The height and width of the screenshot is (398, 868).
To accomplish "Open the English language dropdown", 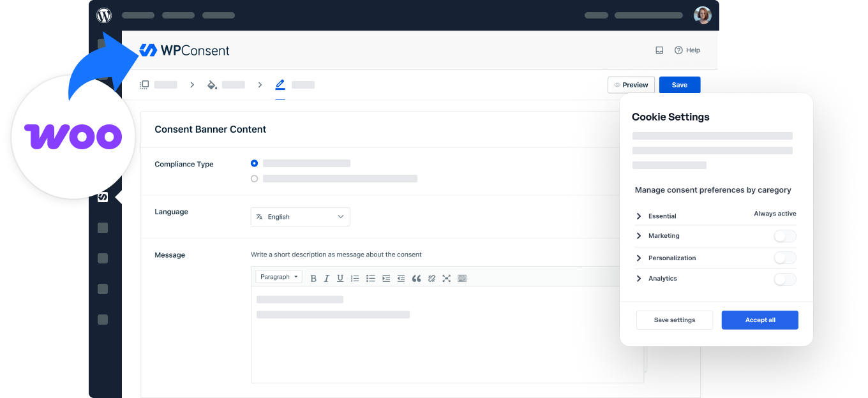I will [301, 217].
